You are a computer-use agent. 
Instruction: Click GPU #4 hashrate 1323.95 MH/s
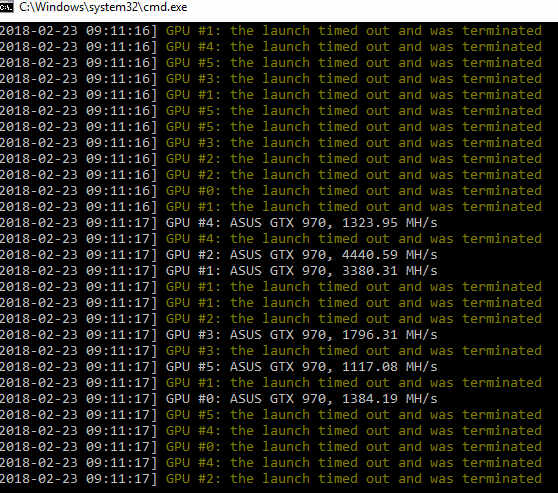(389, 223)
